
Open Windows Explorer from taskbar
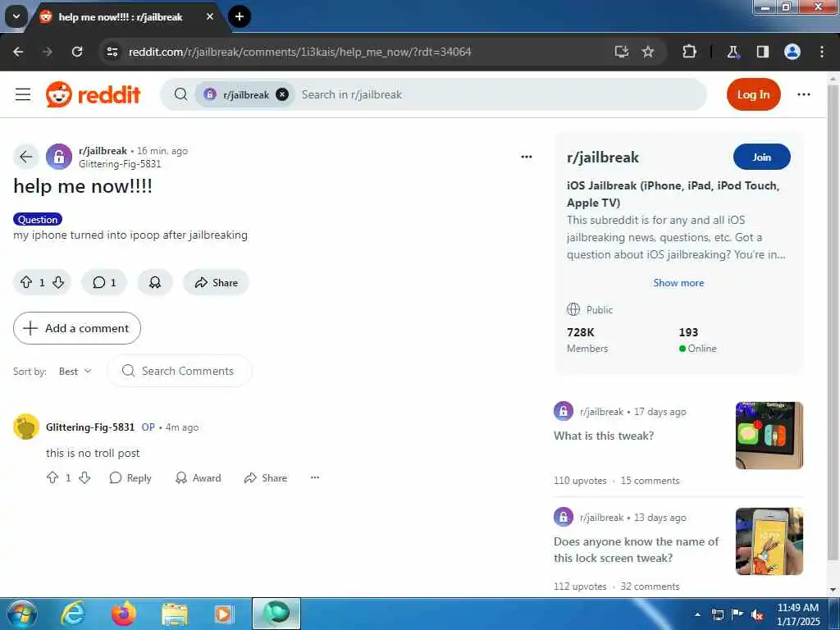coord(175,614)
